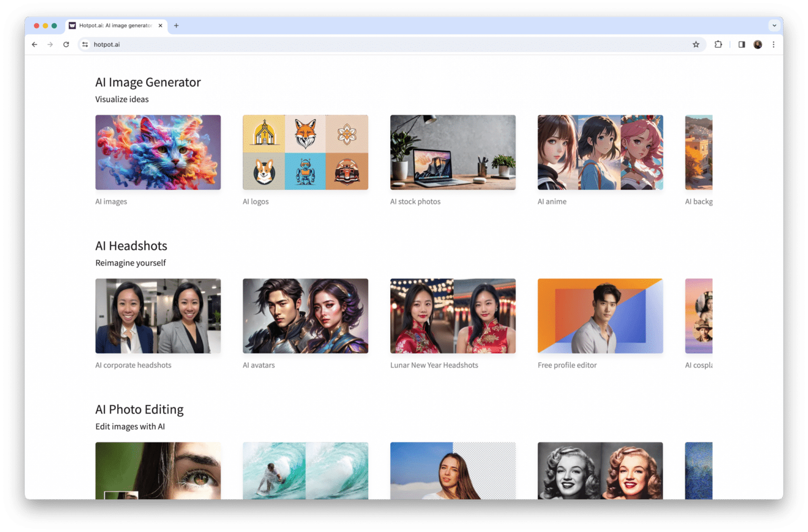Click the AI logos thumbnail grid
Screen dimensions: 808x532
pos(305,152)
